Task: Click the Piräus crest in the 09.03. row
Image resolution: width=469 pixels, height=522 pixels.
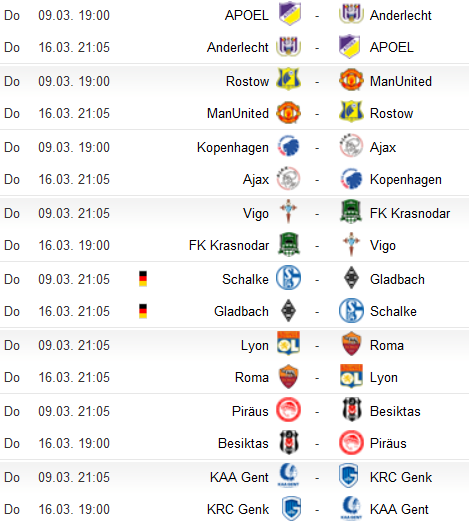Action: tap(289, 411)
